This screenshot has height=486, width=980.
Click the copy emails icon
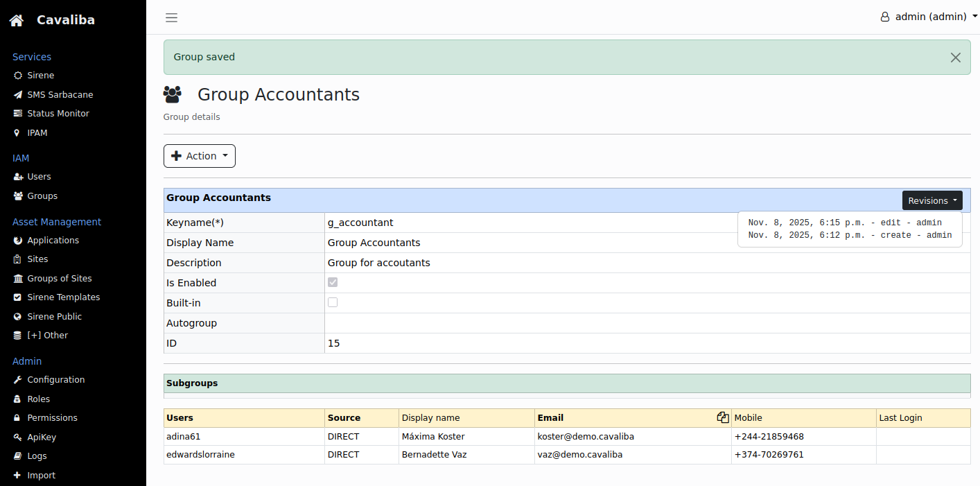pyautogui.click(x=723, y=417)
